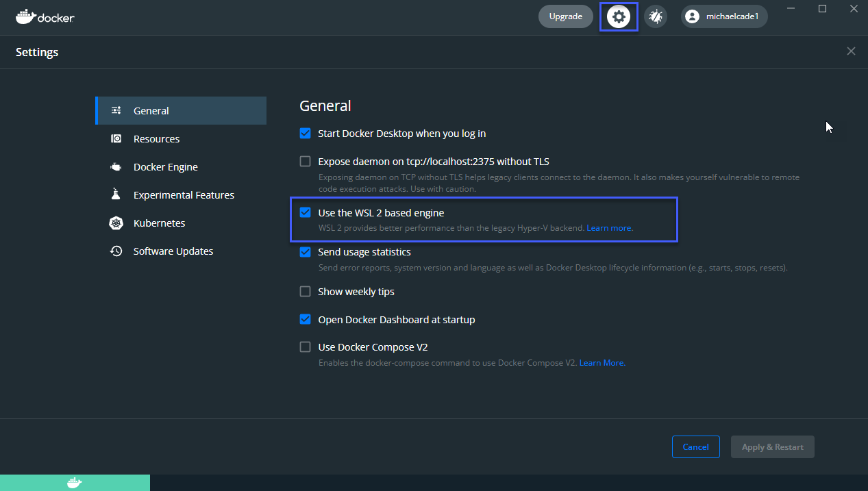Open Kubernetes settings via its wheel icon
This screenshot has height=491, width=868.
click(116, 223)
